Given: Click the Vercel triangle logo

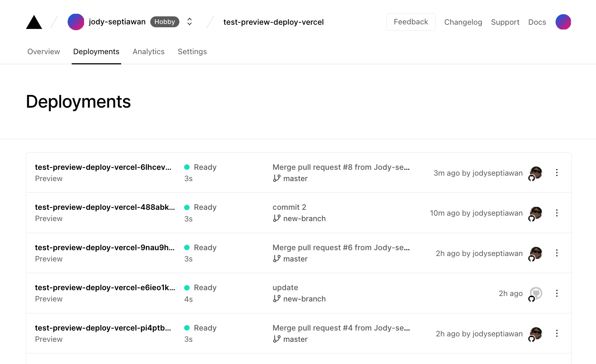Looking at the screenshot, I should click(34, 22).
